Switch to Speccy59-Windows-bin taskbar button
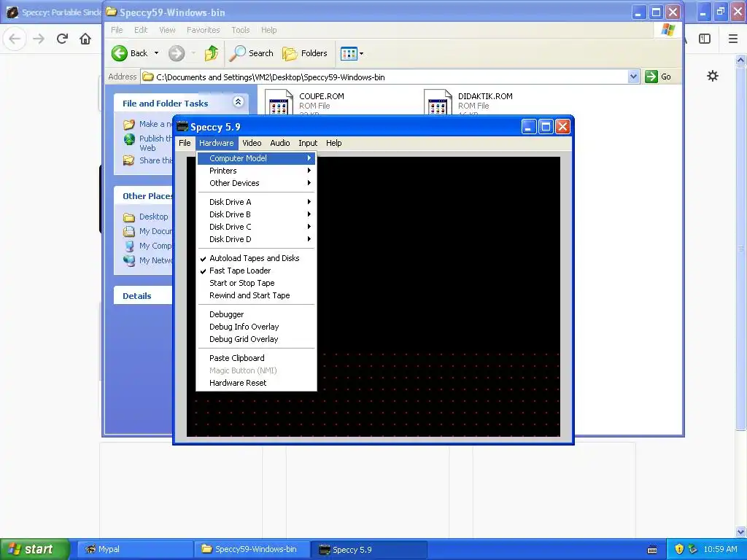Image resolution: width=747 pixels, height=560 pixels. pos(252,549)
